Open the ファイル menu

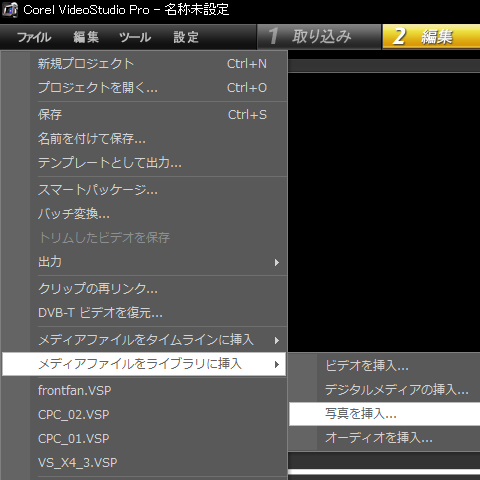coord(34,37)
